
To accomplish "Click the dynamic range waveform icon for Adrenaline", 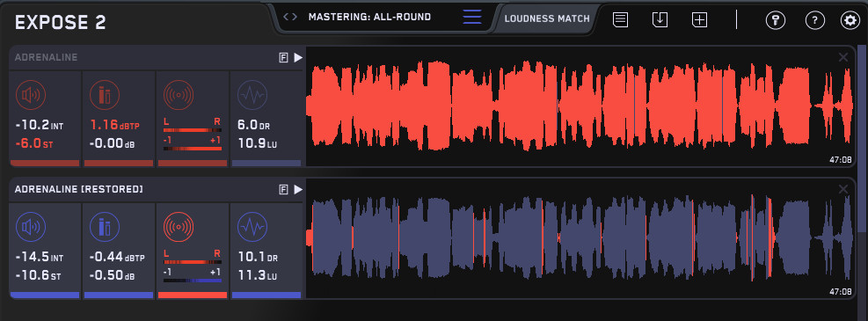I will coord(252,95).
